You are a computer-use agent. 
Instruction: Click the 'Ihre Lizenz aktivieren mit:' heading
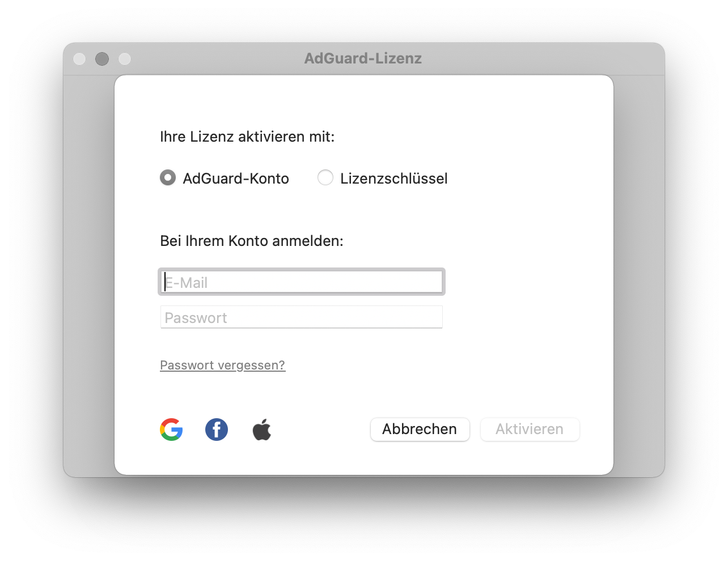click(247, 137)
